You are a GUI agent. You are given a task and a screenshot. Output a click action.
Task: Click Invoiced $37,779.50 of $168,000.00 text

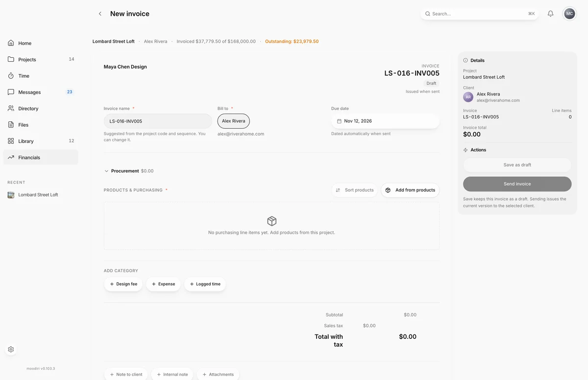[x=216, y=42]
